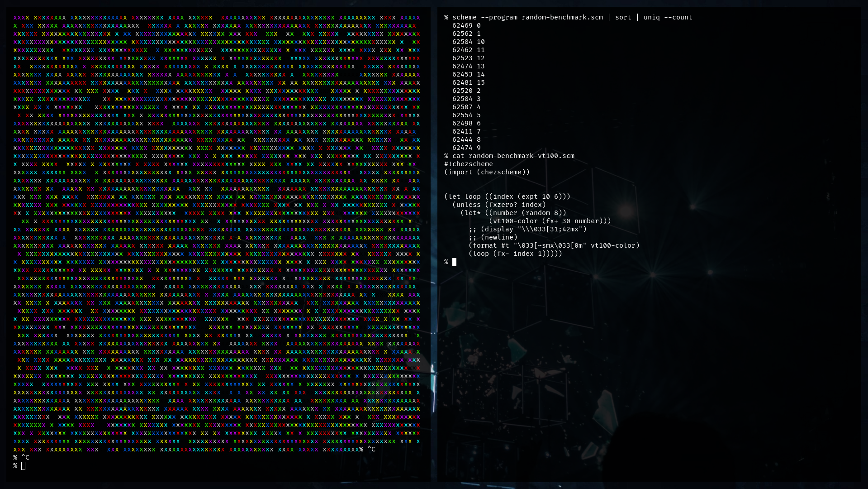Click the '(loop (fx- index 1)))))' line

[515, 254]
